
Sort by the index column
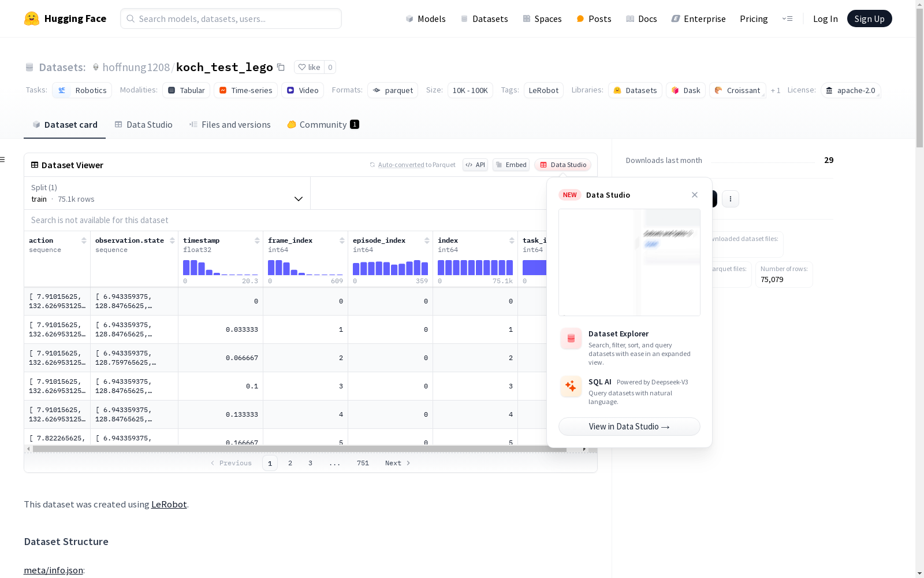coord(512,240)
